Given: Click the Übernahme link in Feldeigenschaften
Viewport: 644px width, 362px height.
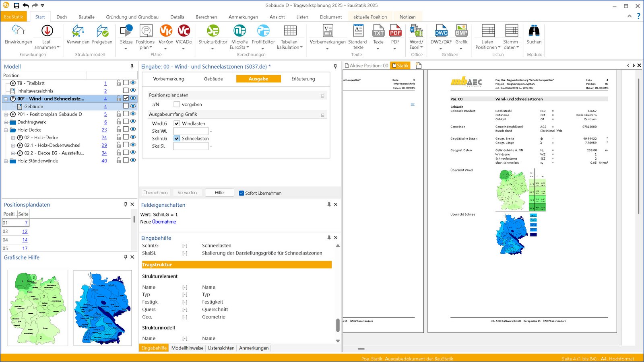Looking at the screenshot, I should click(x=164, y=222).
